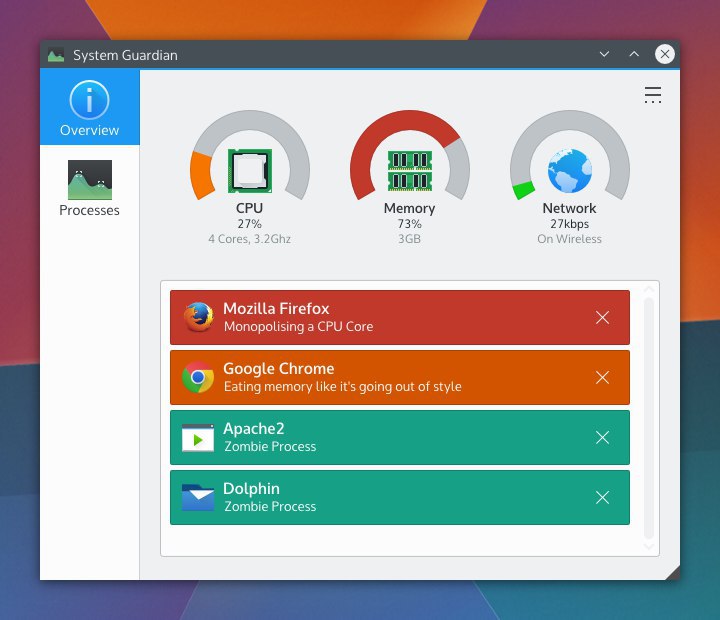
Task: Select 'Eating memory like it's going out of style'
Action: click(x=343, y=387)
